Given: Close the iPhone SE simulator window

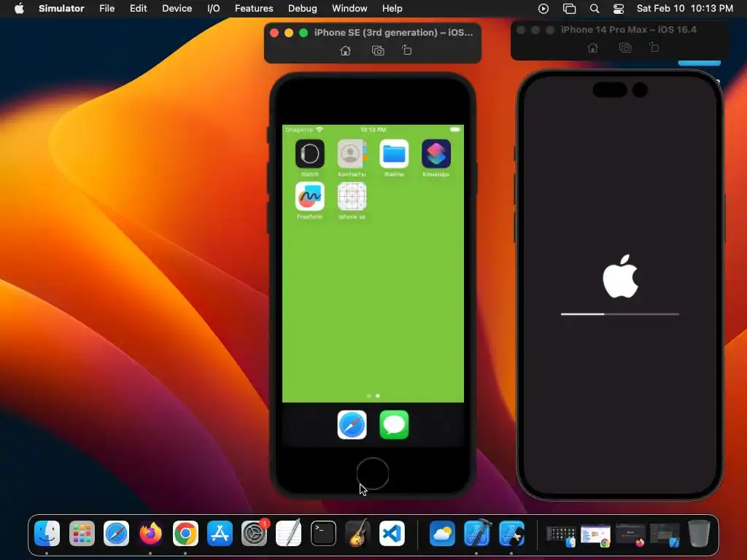Looking at the screenshot, I should coord(274,33).
